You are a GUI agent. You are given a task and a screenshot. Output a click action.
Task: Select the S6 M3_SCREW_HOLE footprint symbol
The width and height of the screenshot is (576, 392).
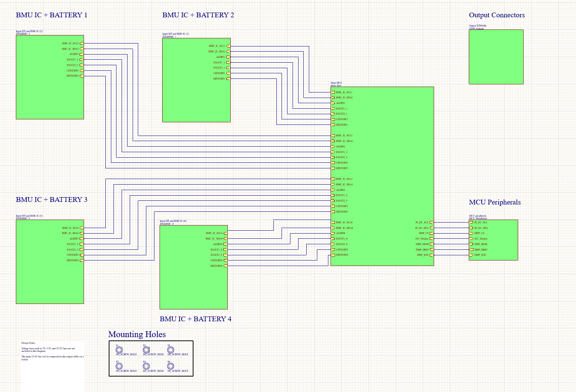coord(171,366)
